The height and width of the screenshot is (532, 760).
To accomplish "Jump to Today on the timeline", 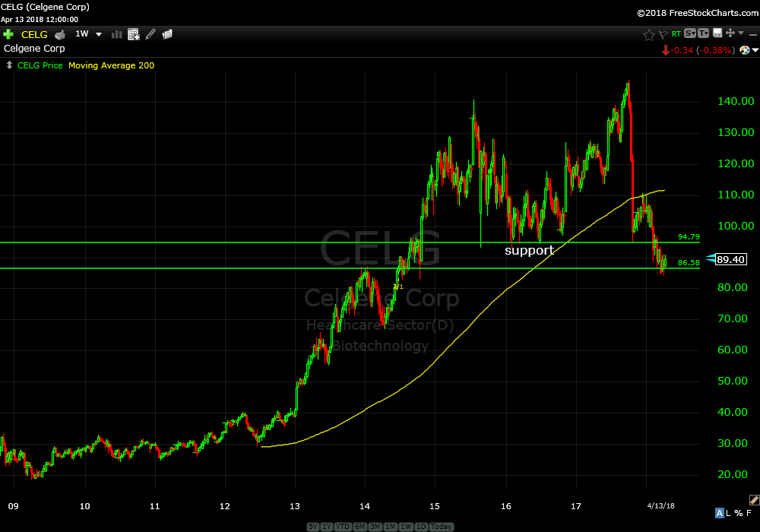I will point(441,527).
